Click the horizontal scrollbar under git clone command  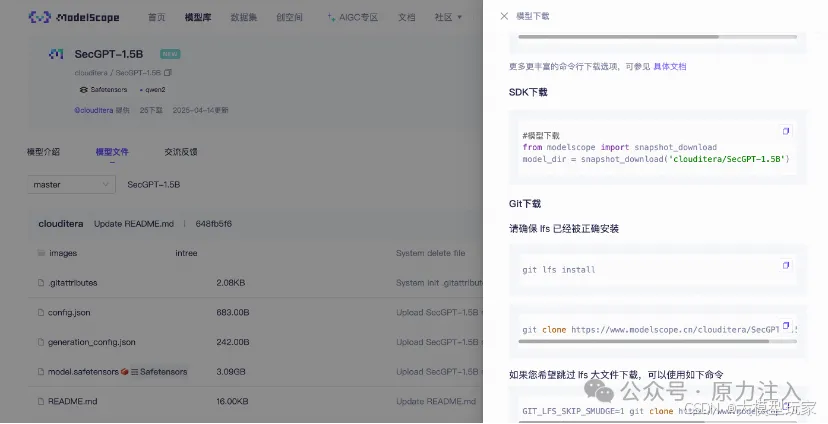644,342
